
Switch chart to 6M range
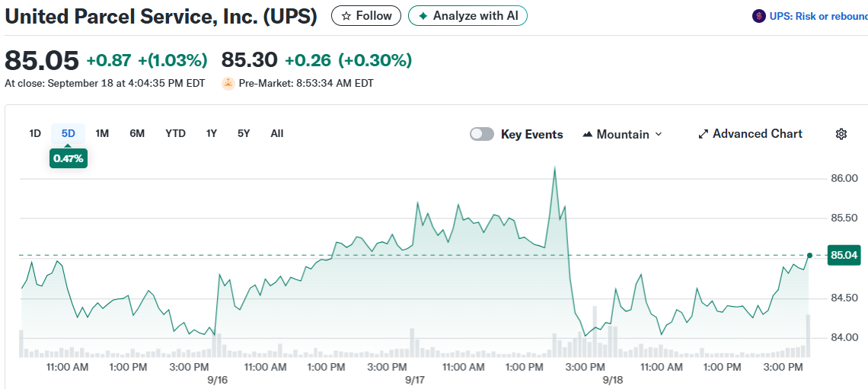[x=137, y=133]
